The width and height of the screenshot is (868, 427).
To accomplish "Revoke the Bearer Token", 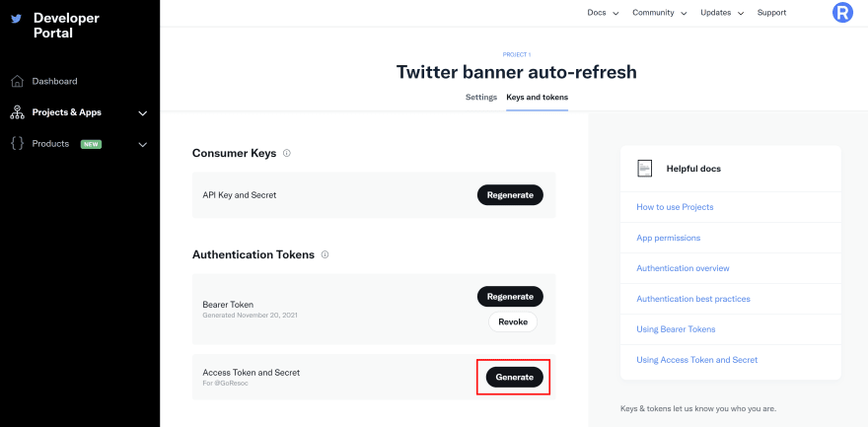I will [x=513, y=321].
